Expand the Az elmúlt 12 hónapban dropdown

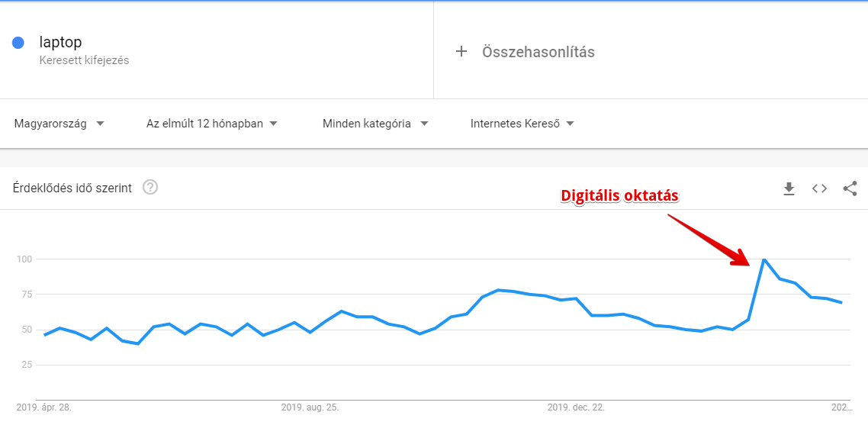(212, 124)
